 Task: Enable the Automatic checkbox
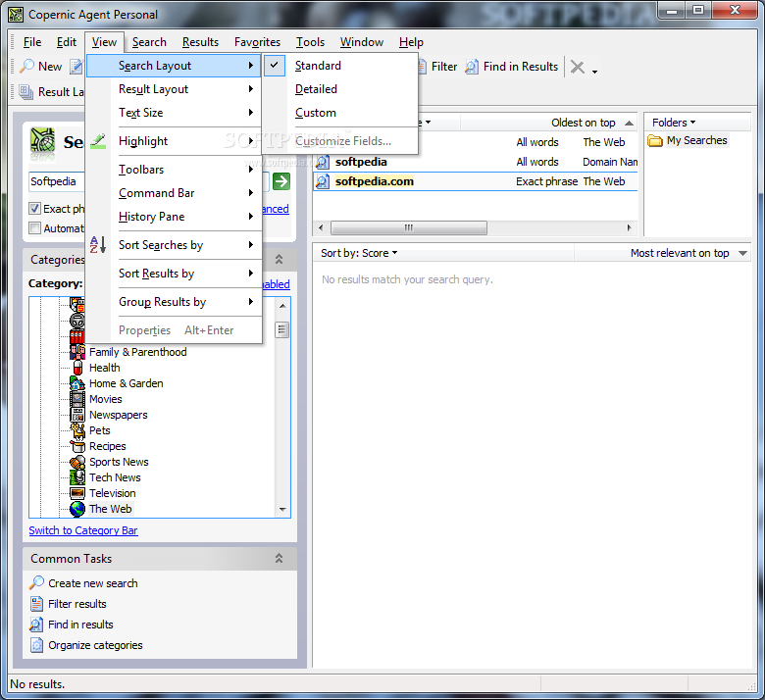[x=34, y=228]
